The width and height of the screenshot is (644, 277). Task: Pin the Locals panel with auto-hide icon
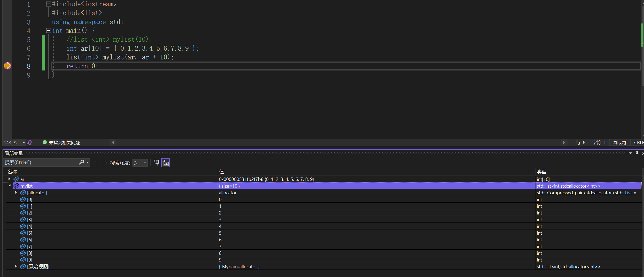pyautogui.click(x=637, y=153)
